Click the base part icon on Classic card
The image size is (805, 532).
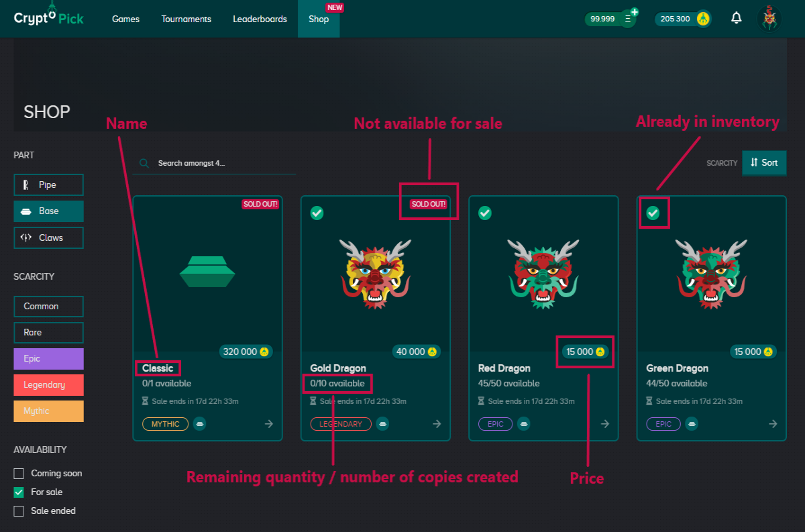(x=200, y=424)
